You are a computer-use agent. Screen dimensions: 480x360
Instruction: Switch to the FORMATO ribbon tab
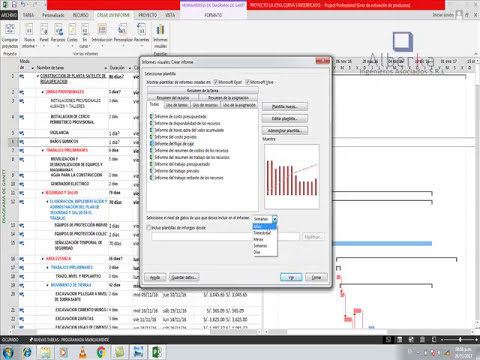point(213,15)
